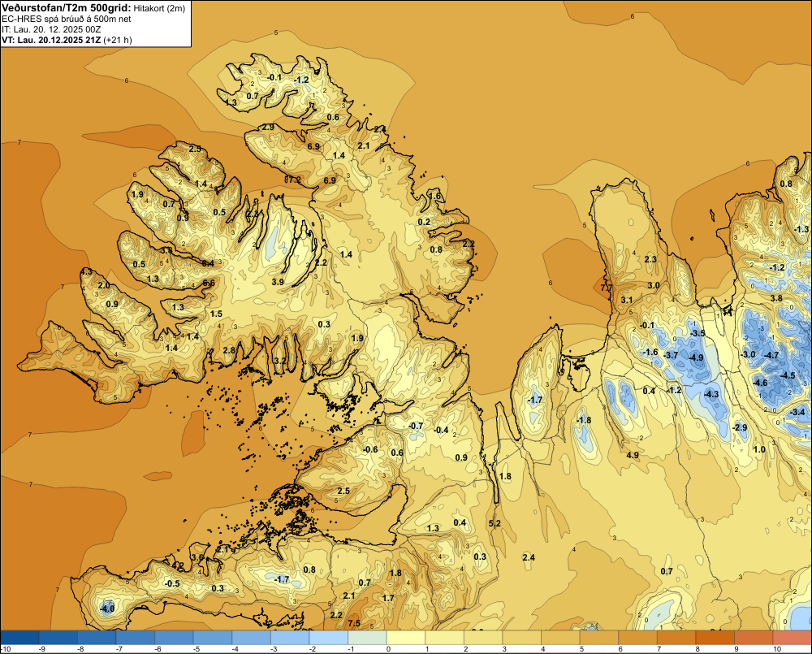Click the -4.6 temperature value
812x654 pixels.
(760, 383)
